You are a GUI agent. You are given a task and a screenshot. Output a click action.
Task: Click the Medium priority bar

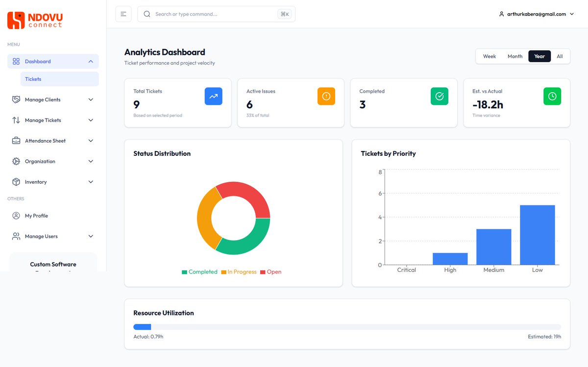(x=494, y=247)
